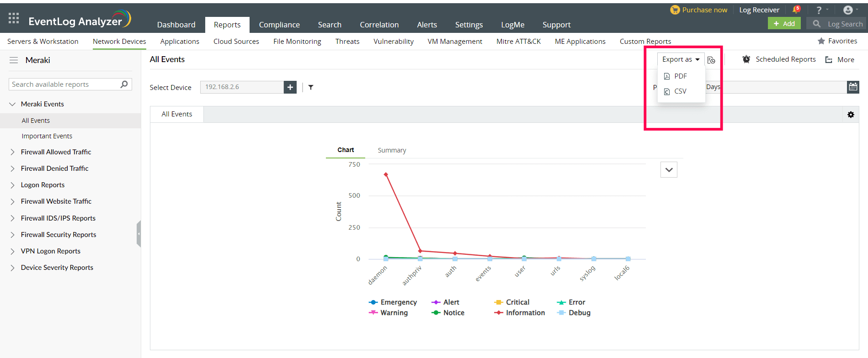This screenshot has height=358, width=868.
Task: Select the All Events report tab
Action: [x=177, y=114]
